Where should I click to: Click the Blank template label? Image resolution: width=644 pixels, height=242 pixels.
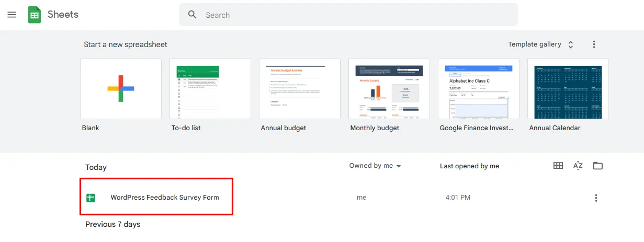(91, 128)
